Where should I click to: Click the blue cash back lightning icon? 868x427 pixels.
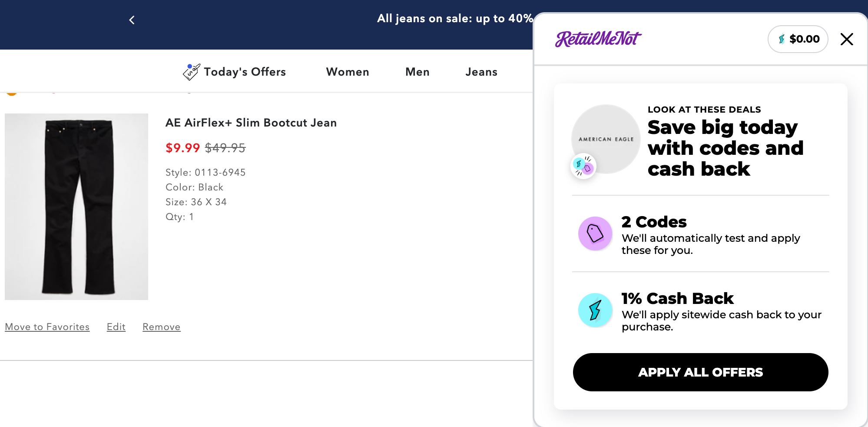pyautogui.click(x=595, y=310)
